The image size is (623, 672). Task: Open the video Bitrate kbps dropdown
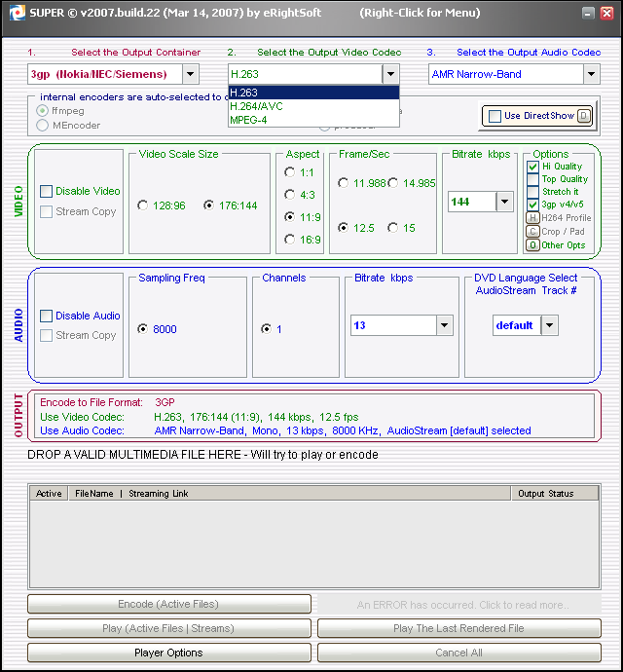coord(504,202)
